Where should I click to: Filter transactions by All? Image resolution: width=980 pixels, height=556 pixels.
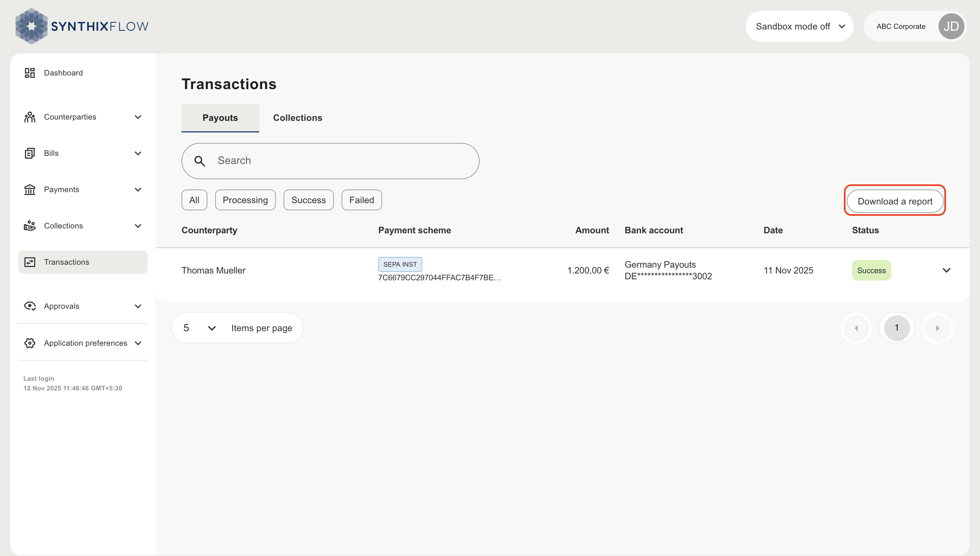coord(194,200)
